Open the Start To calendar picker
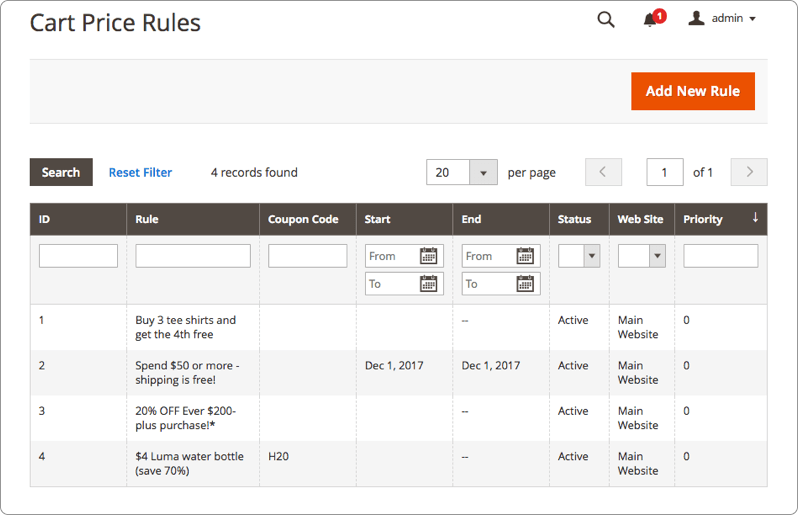798x515 pixels. (429, 283)
